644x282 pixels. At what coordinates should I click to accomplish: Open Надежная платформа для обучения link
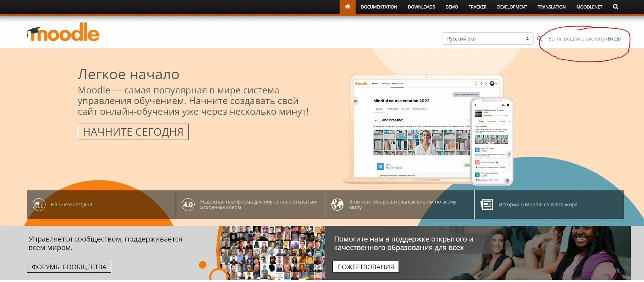(258, 205)
